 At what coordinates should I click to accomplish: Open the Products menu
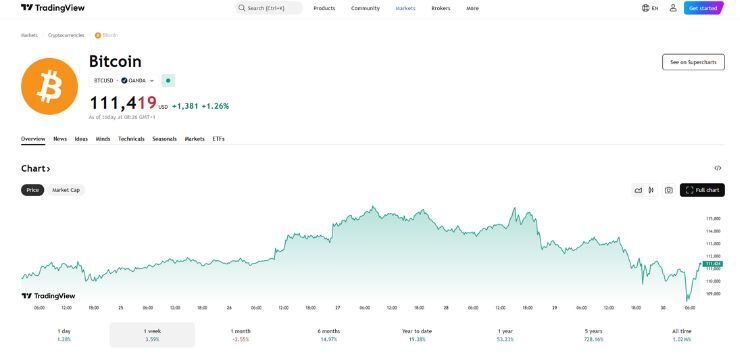pyautogui.click(x=324, y=8)
